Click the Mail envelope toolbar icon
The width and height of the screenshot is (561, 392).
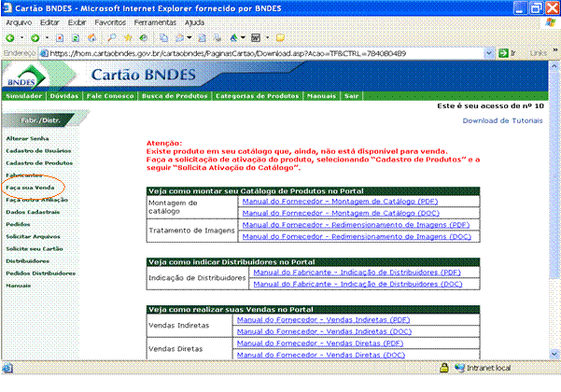[179, 38]
